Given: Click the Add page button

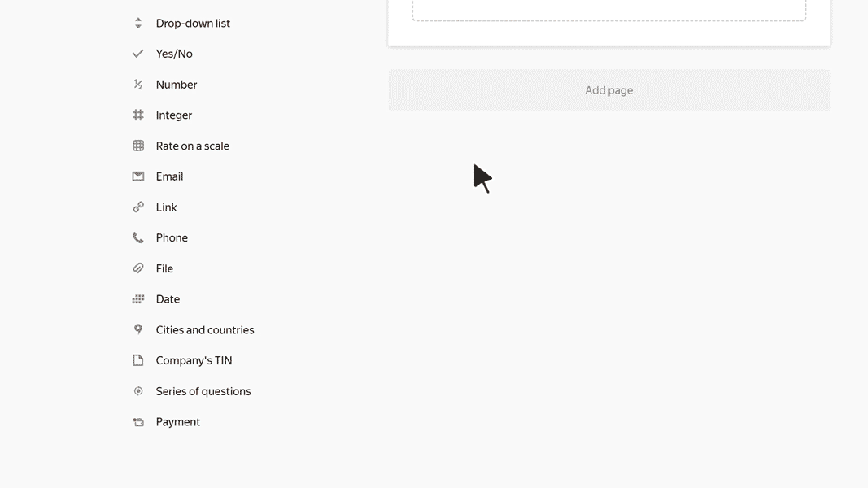Looking at the screenshot, I should coord(609,90).
